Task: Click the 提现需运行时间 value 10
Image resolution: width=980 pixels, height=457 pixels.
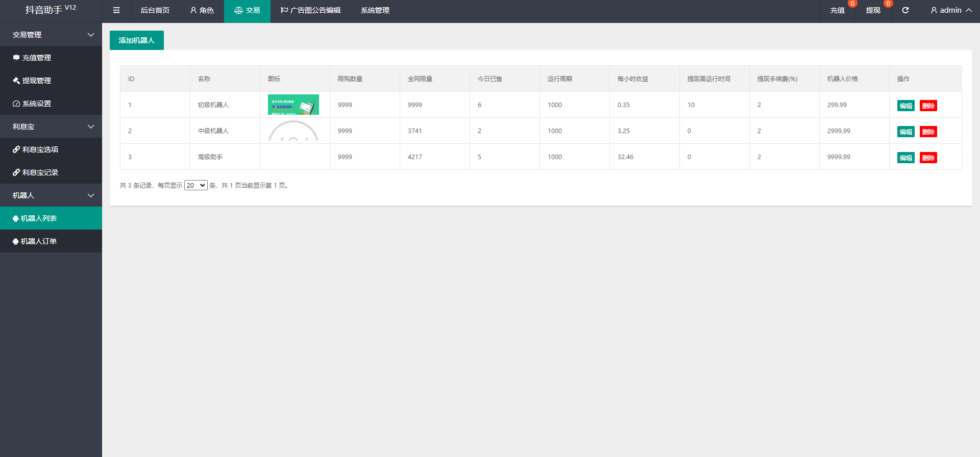Action: coord(691,105)
